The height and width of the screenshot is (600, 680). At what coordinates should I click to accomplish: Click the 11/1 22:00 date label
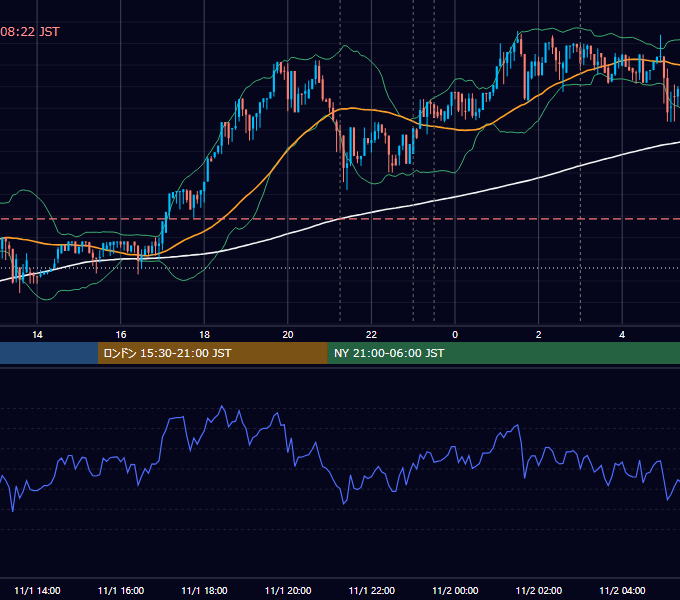(372, 590)
